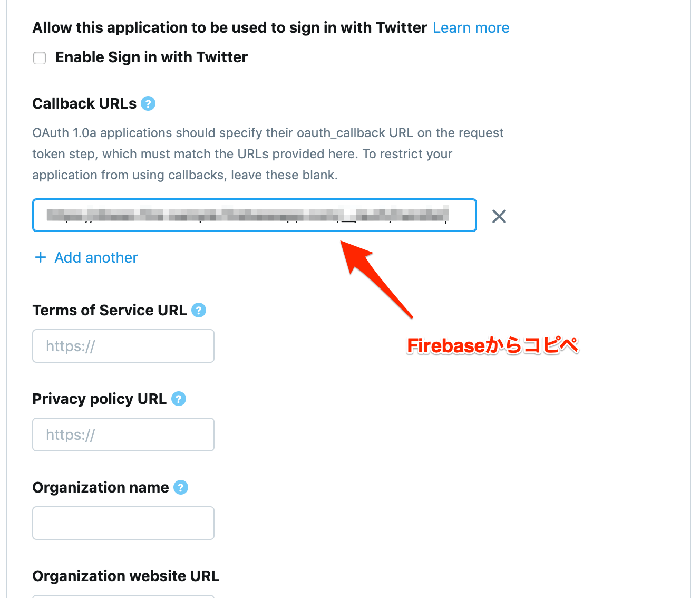Image resolution: width=700 pixels, height=598 pixels.
Task: Click the Organization website URL label
Action: pos(126,576)
